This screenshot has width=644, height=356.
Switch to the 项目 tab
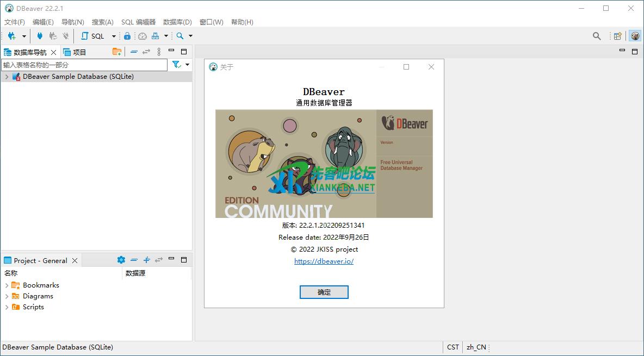pyautogui.click(x=75, y=52)
